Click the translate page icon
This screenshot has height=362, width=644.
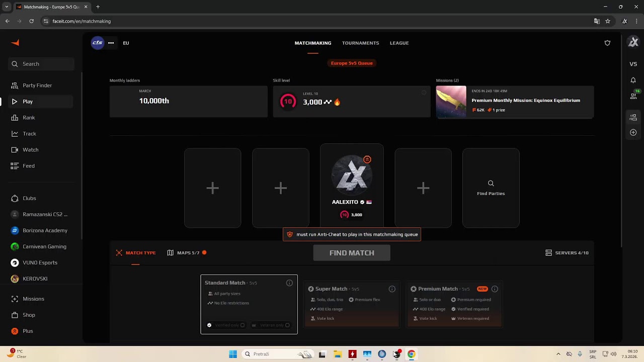pos(597,21)
